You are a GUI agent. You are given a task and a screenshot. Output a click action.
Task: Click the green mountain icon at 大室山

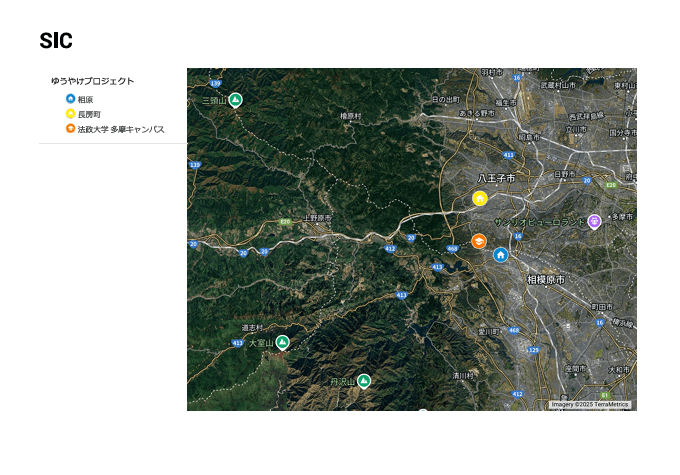point(283,342)
